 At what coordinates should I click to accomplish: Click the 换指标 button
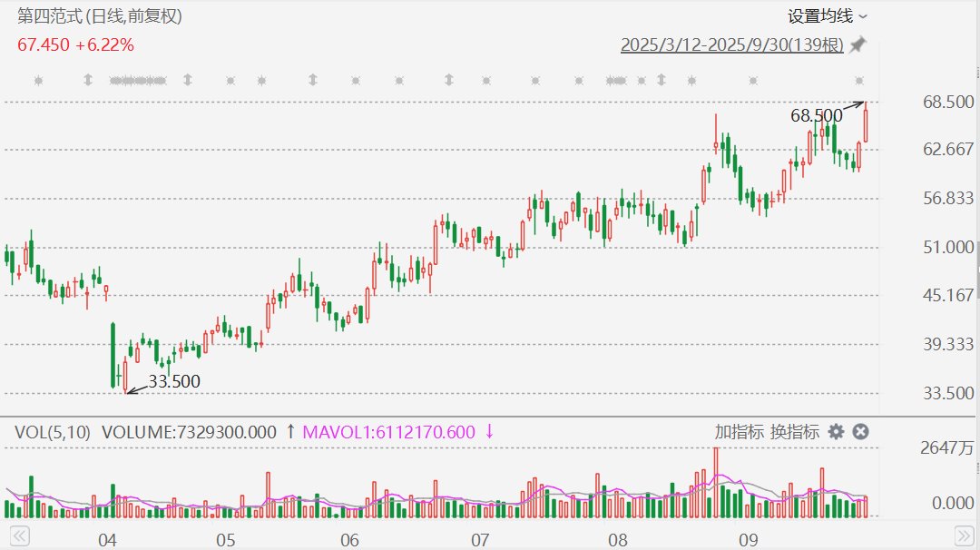(x=794, y=432)
